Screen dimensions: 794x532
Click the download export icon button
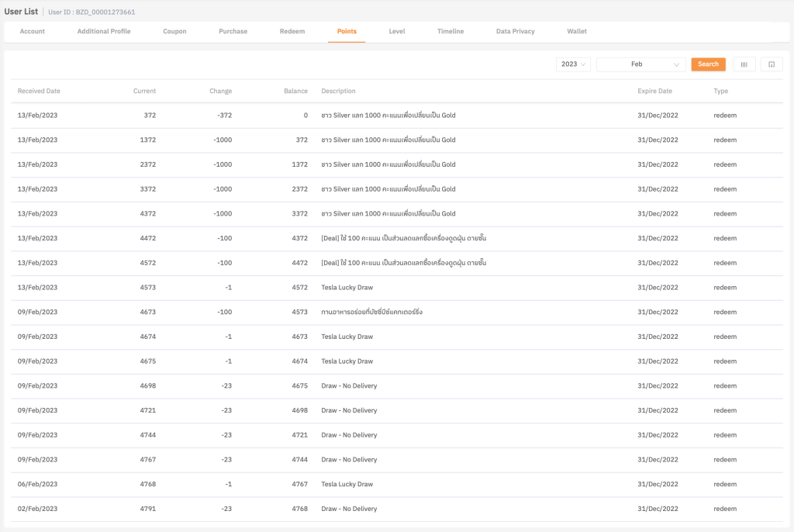pos(772,64)
